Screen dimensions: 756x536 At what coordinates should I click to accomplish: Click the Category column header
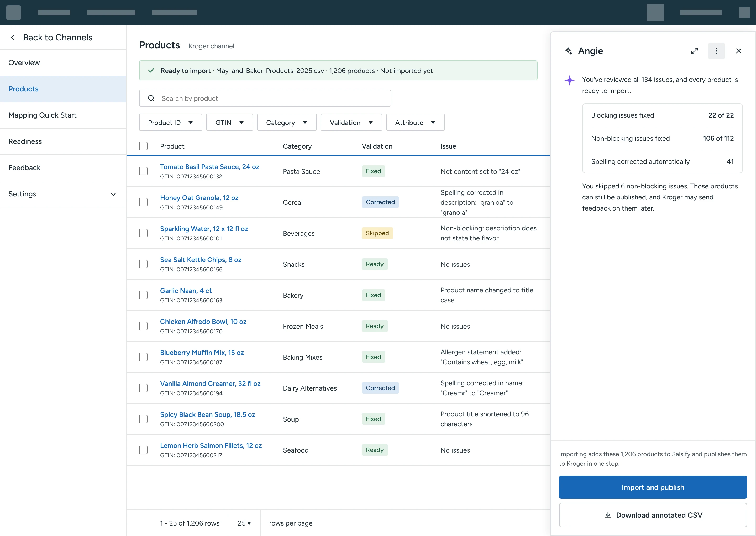[x=297, y=146]
